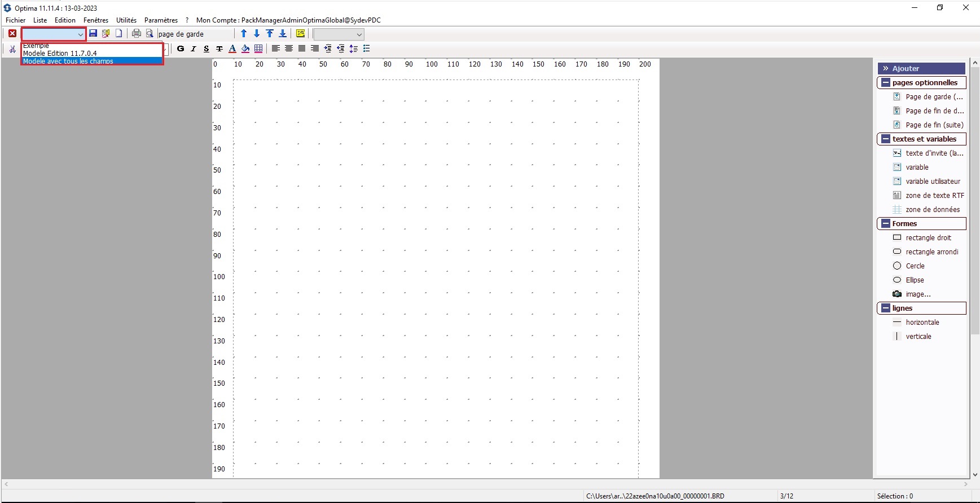Image resolution: width=980 pixels, height=503 pixels.
Task: Add a 'Page de fin de d...' item
Action: [x=928, y=111]
